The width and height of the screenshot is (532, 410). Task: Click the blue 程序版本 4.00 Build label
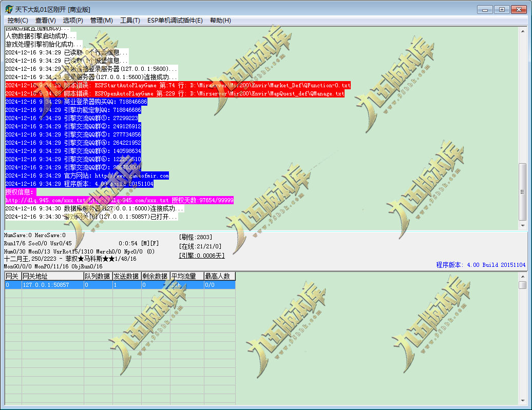481,264
